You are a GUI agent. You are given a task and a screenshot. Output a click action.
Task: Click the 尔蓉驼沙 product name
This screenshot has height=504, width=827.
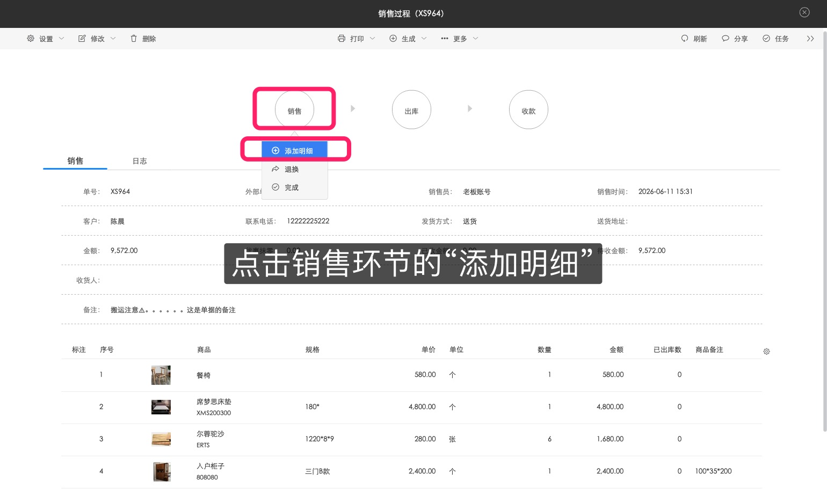pos(211,434)
